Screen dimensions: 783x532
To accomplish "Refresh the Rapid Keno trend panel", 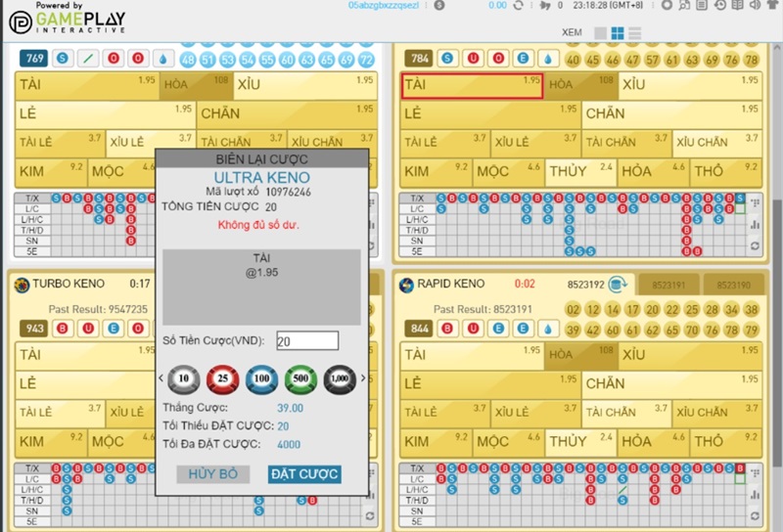I will coord(755,516).
